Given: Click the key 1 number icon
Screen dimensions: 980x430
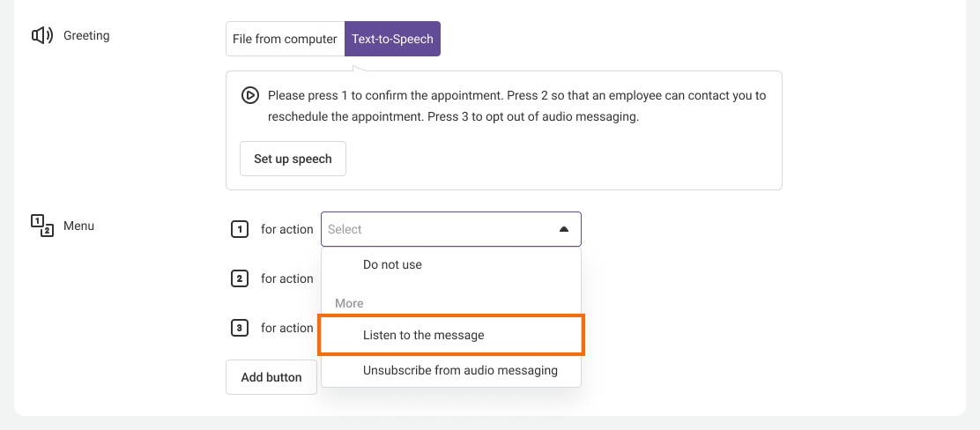Looking at the screenshot, I should (240, 229).
